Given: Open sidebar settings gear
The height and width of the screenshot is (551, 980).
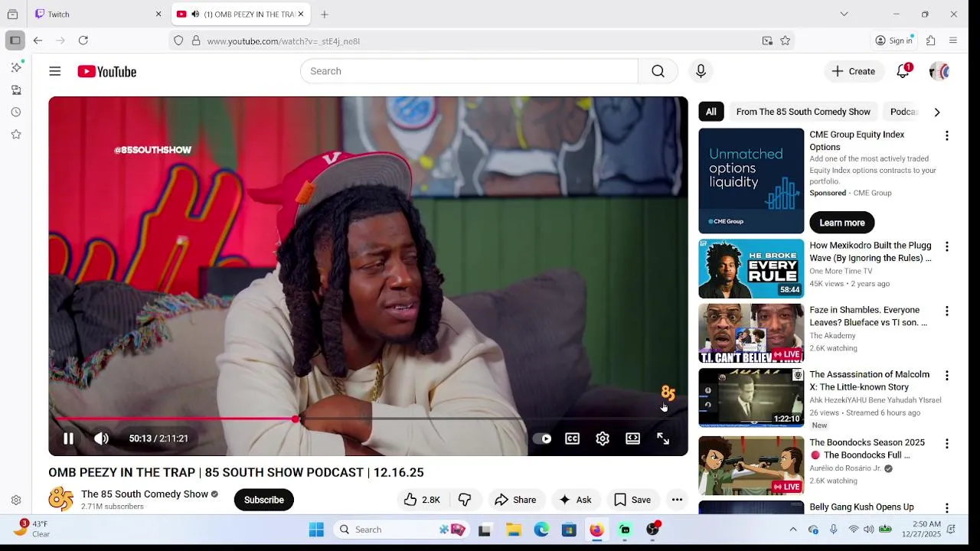Looking at the screenshot, I should coord(16,500).
